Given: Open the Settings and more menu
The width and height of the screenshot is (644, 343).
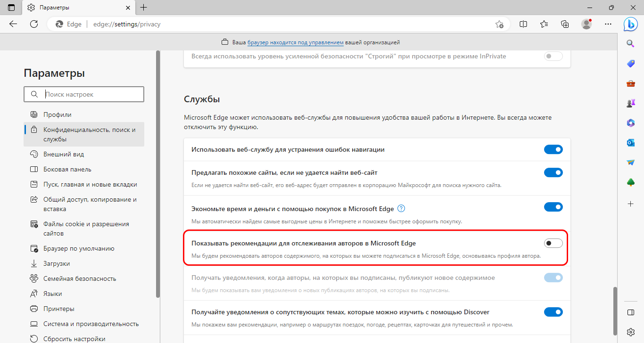Looking at the screenshot, I should click(608, 24).
